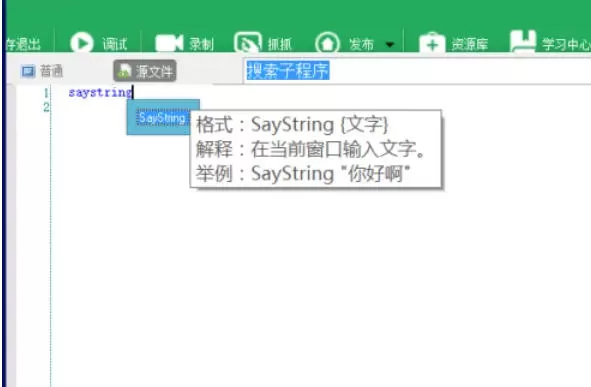Viewport: 591px width, 387px height.
Task: Click the 发布 publish icon
Action: [327, 43]
